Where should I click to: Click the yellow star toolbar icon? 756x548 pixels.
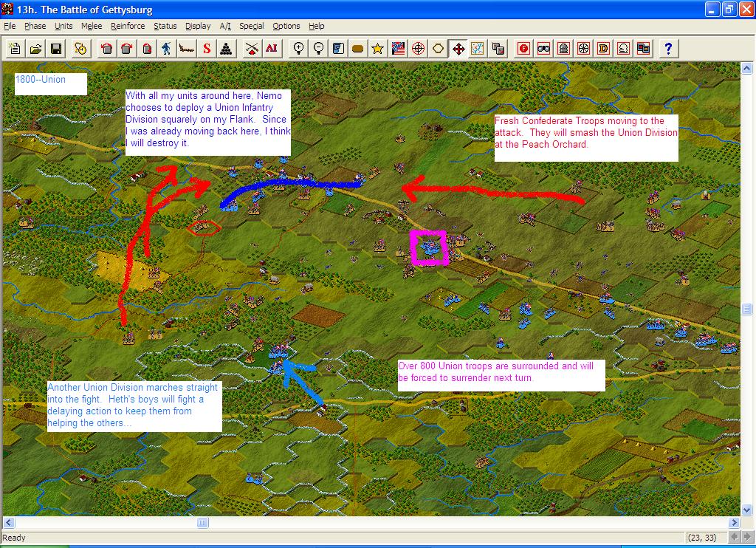point(377,48)
